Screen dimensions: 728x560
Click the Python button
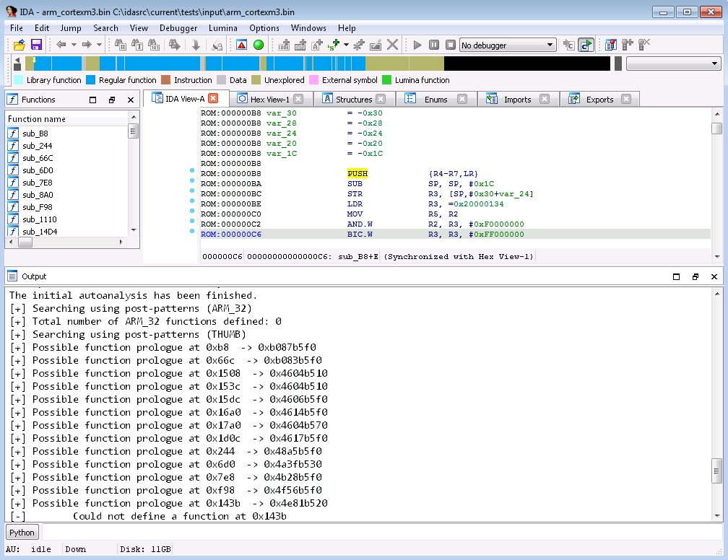click(22, 533)
